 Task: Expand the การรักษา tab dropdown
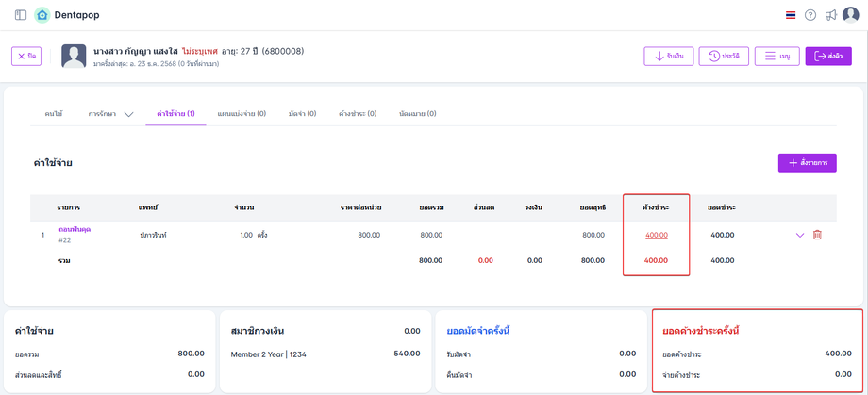[x=128, y=114]
